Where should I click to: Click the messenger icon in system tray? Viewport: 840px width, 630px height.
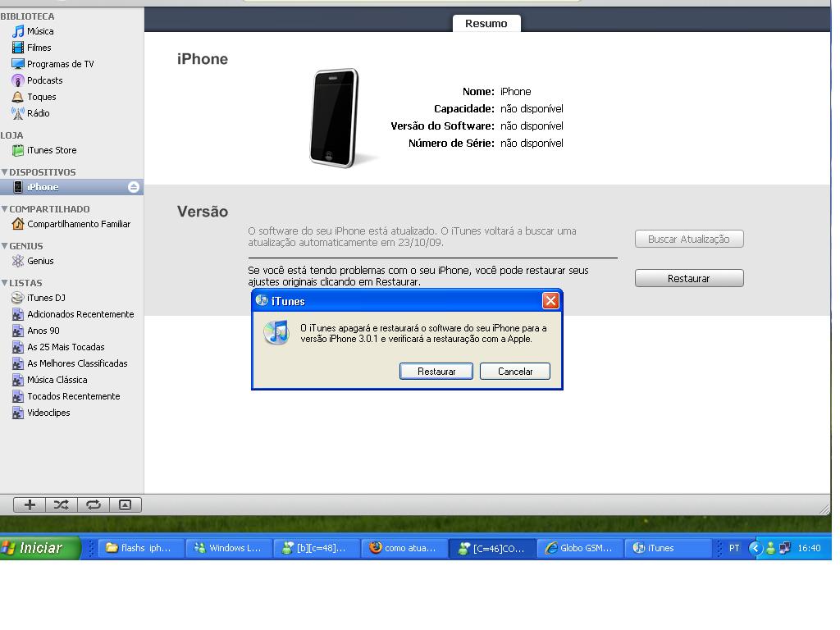(x=770, y=548)
